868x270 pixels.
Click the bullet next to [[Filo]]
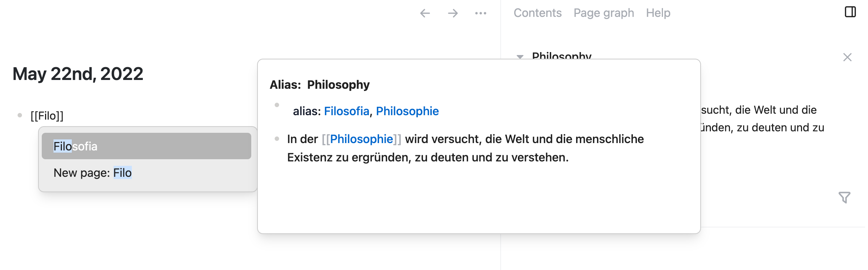click(19, 114)
